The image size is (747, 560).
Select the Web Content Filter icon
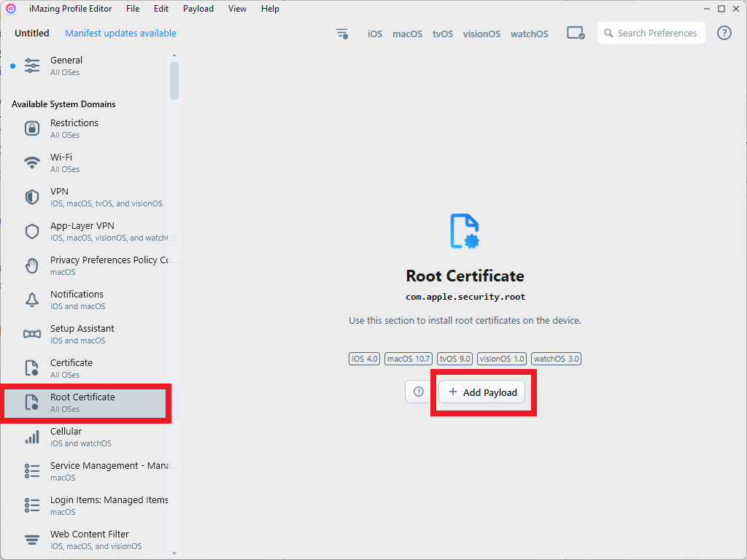[x=32, y=540]
